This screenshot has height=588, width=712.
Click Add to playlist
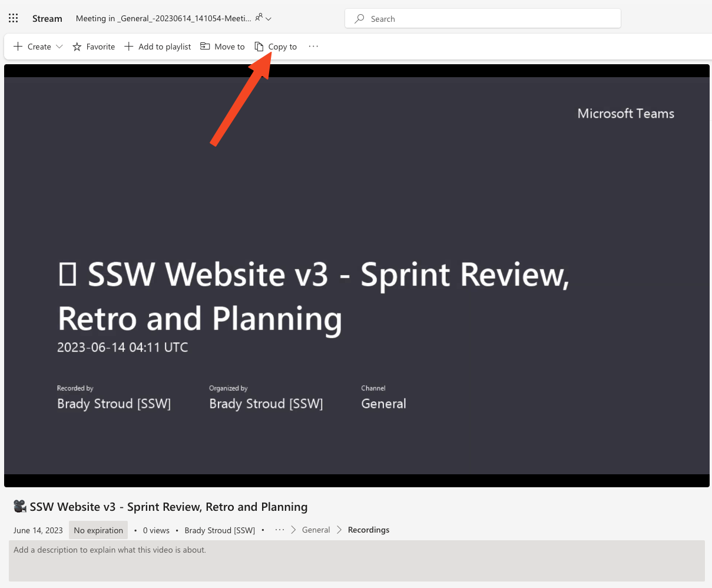click(x=158, y=47)
